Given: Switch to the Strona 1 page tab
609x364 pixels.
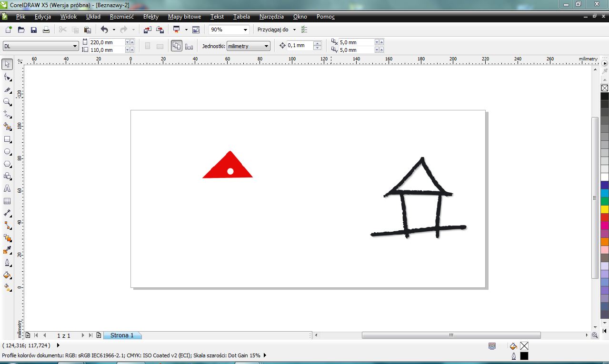Looking at the screenshot, I should [122, 335].
